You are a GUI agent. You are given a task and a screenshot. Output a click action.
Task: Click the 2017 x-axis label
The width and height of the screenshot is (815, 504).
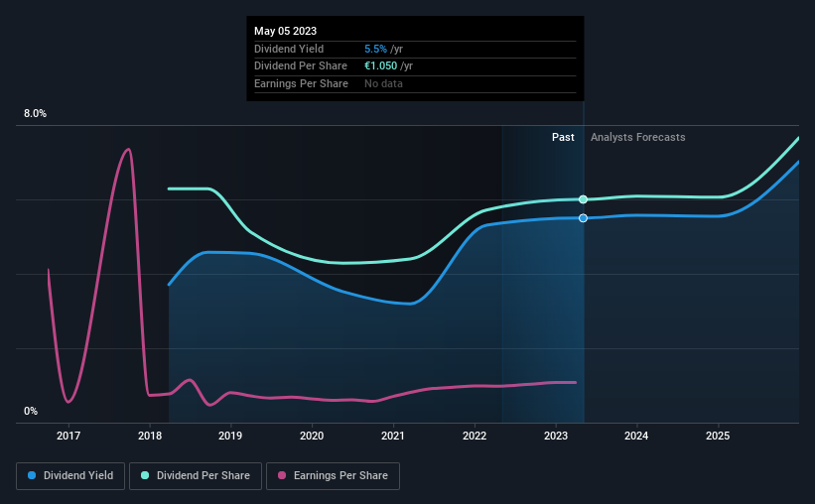[x=68, y=436]
